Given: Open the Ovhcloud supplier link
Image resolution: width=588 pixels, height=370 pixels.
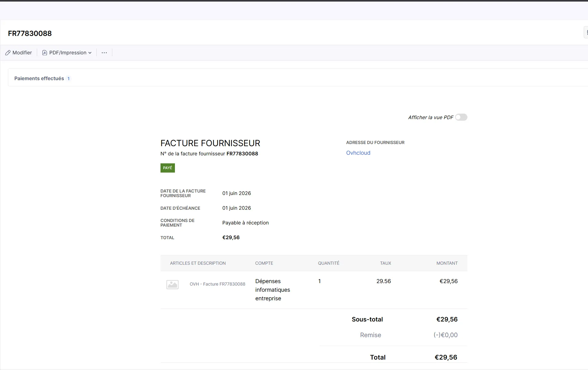Looking at the screenshot, I should point(358,153).
